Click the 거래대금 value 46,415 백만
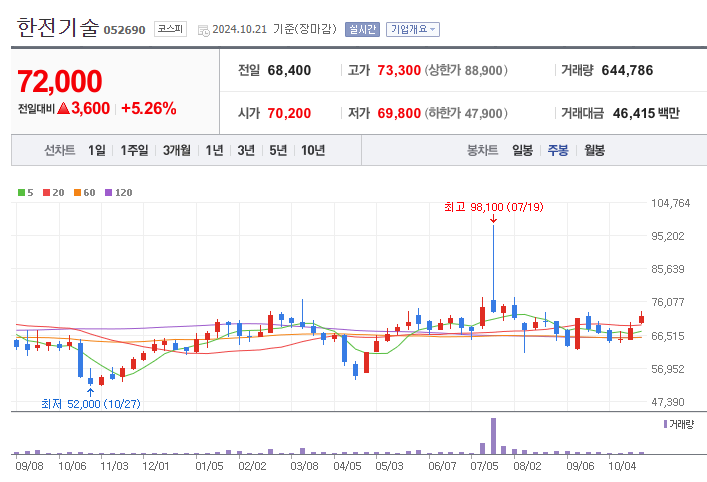This screenshot has width=707, height=482. click(646, 113)
